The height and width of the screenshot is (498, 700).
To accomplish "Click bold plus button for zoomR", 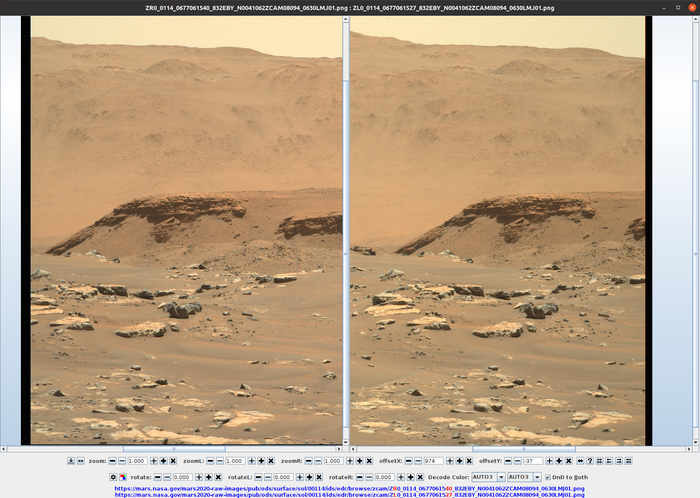I will [359, 461].
